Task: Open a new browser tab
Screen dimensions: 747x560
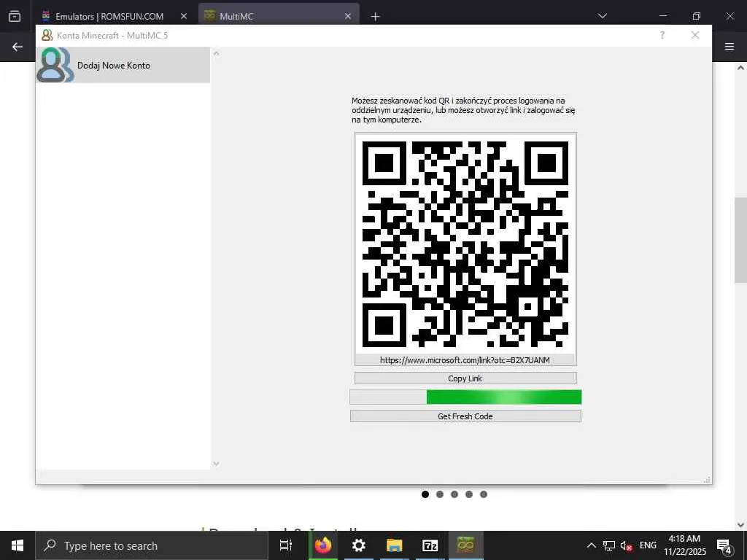Action: pyautogui.click(x=376, y=17)
